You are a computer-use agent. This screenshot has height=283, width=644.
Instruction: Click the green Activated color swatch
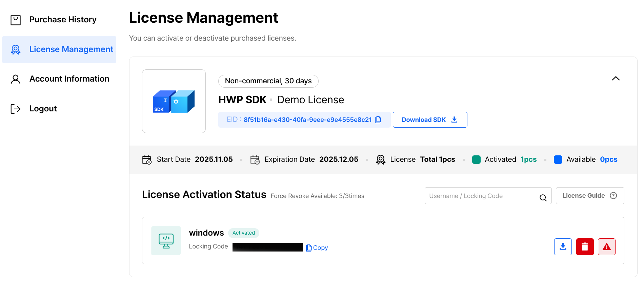coord(476,159)
